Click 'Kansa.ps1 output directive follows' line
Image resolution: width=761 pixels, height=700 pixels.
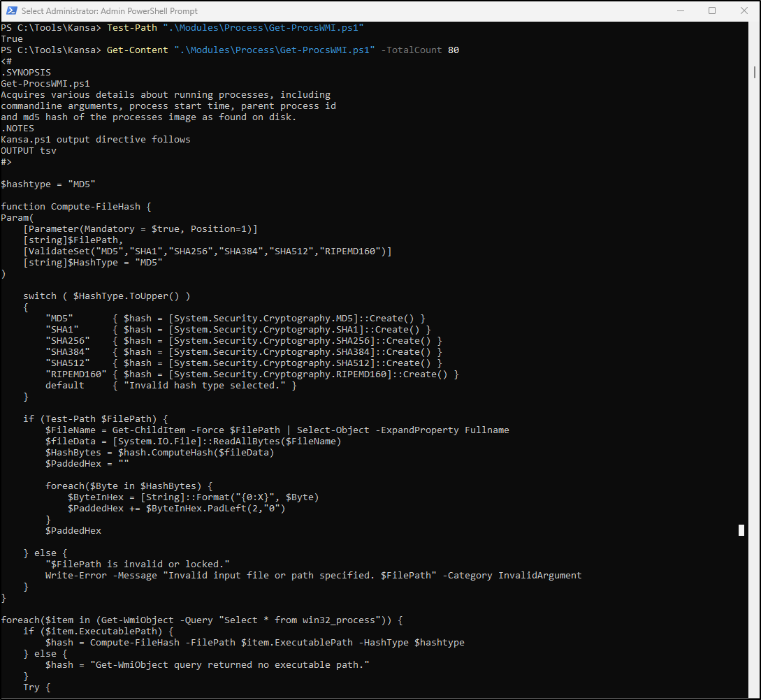pyautogui.click(x=96, y=139)
